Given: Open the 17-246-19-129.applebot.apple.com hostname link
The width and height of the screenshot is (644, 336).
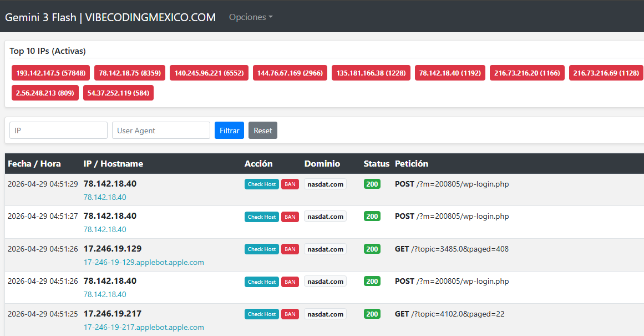Looking at the screenshot, I should [144, 262].
